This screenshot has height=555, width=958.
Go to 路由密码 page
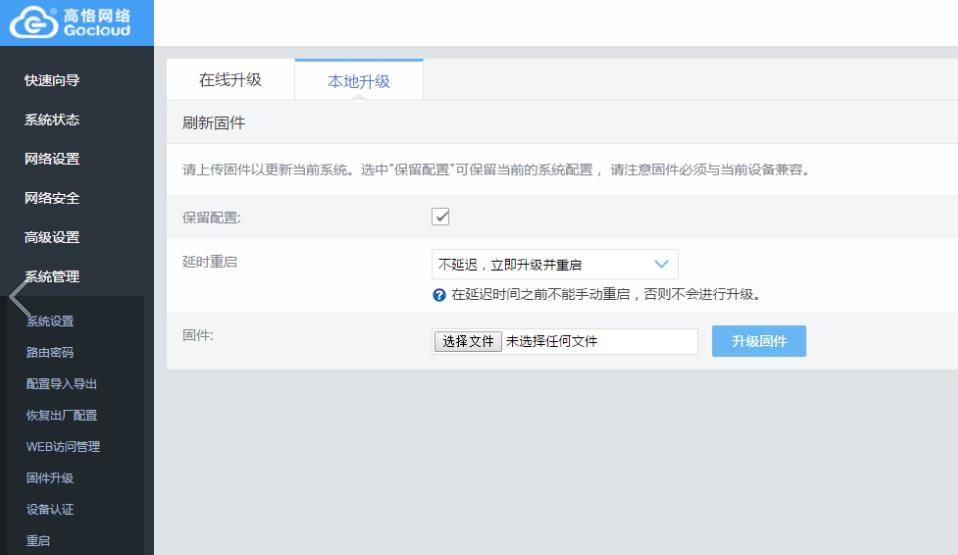50,352
